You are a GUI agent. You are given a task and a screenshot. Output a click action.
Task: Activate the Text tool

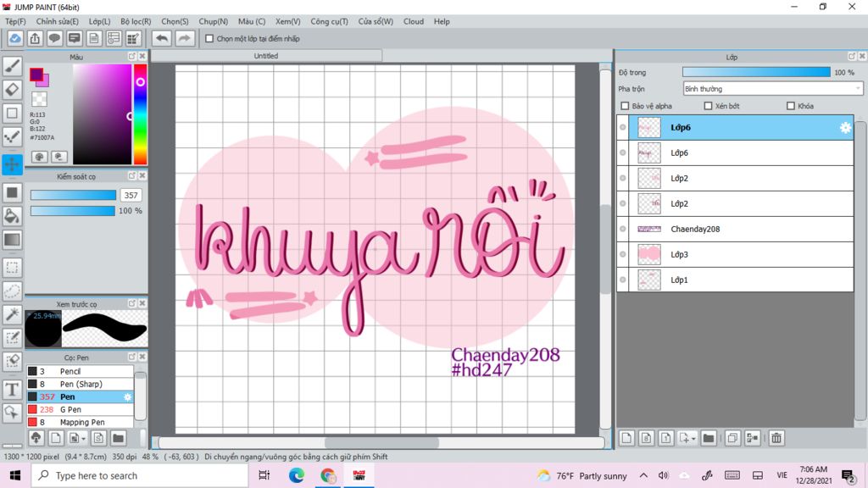point(12,390)
